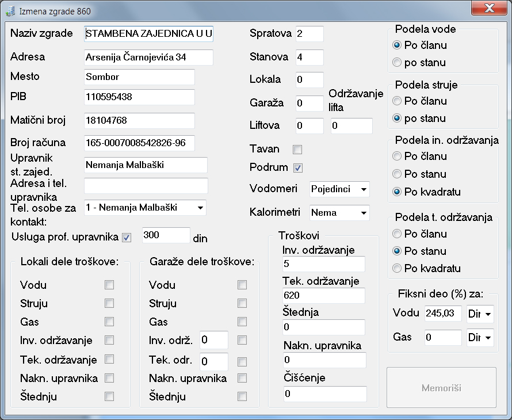Click the Liftova field
The height and width of the screenshot is (420, 512).
click(310, 126)
